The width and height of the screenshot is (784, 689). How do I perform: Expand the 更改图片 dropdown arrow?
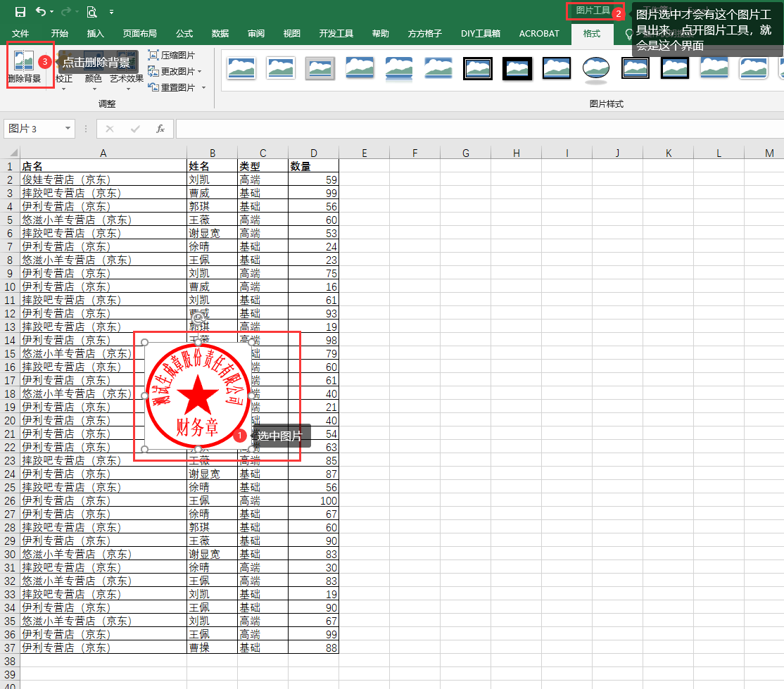pyautogui.click(x=199, y=72)
